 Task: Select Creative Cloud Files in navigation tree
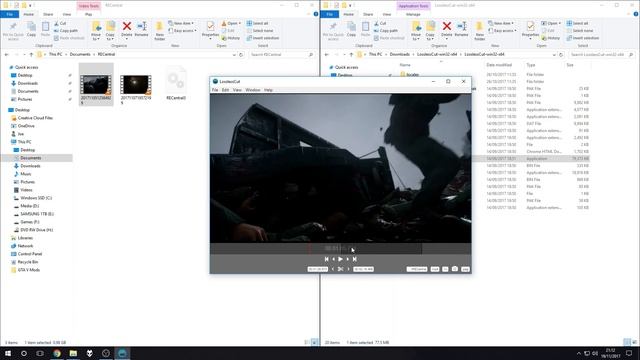point(32,118)
